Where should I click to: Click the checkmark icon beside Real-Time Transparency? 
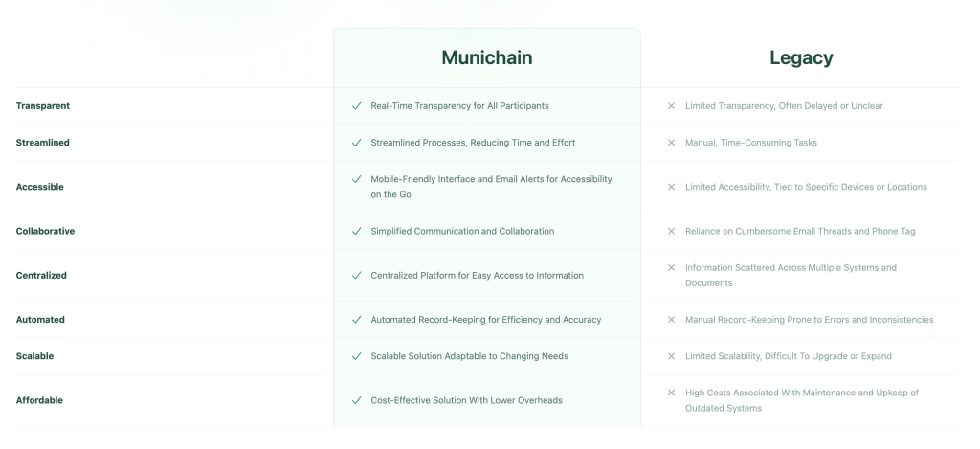[x=356, y=106]
